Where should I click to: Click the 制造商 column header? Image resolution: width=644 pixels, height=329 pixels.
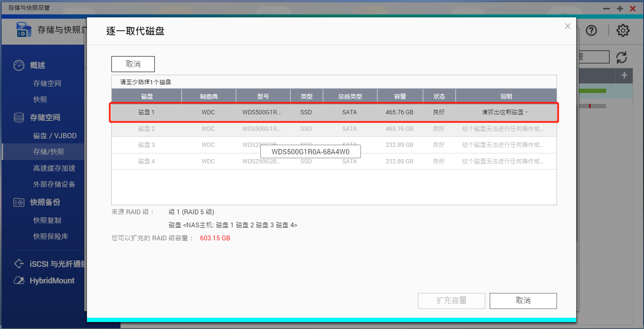tap(209, 96)
